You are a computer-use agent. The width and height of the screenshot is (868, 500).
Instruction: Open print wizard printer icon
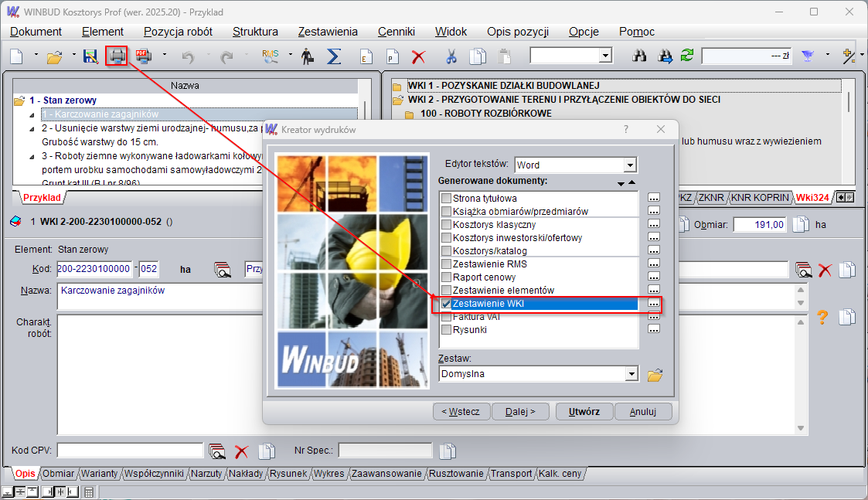[x=117, y=56]
